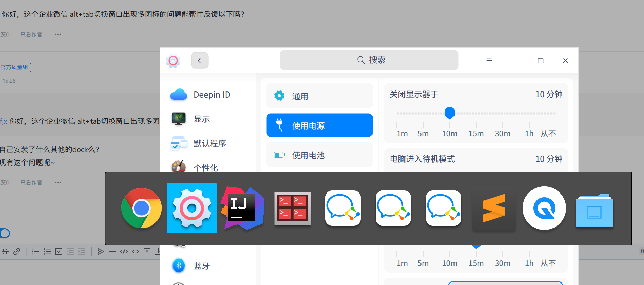Insert a hyperlink from the editor toolbar
The image size is (644, 285).
(17, 252)
